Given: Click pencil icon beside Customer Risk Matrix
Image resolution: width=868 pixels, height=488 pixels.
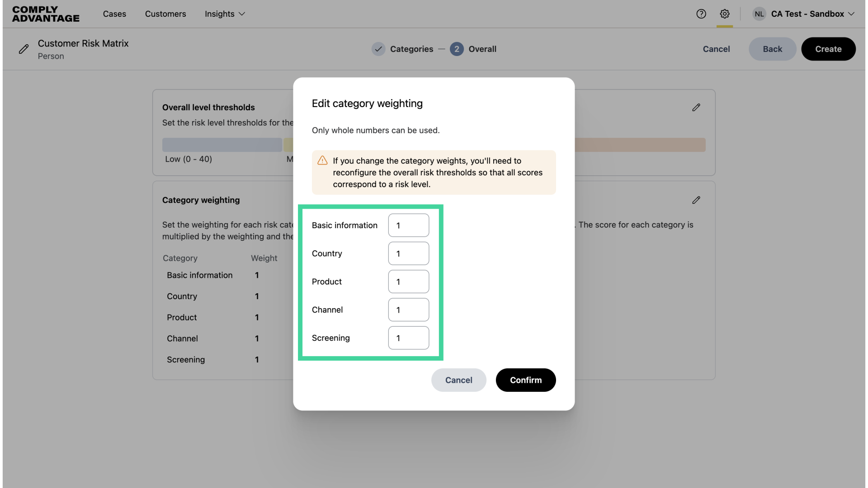Looking at the screenshot, I should click(x=24, y=49).
